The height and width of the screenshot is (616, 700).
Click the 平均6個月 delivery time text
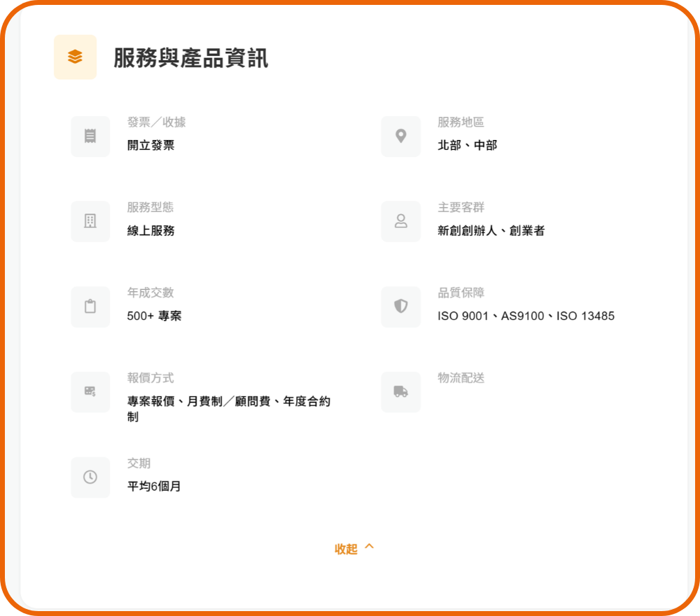tap(154, 486)
